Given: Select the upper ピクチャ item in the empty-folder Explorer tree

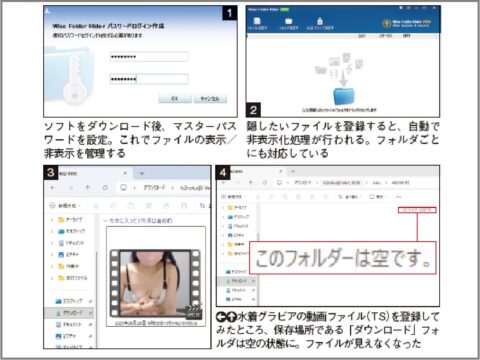Looking at the screenshot, I should (236, 235).
